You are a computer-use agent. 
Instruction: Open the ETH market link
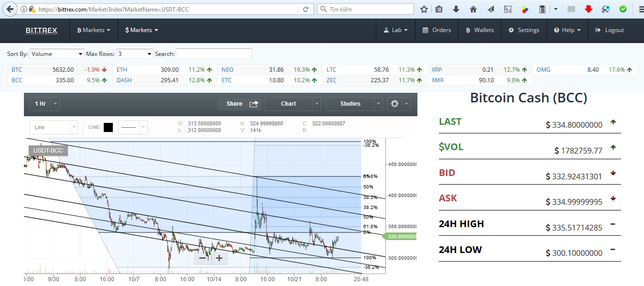coord(122,70)
